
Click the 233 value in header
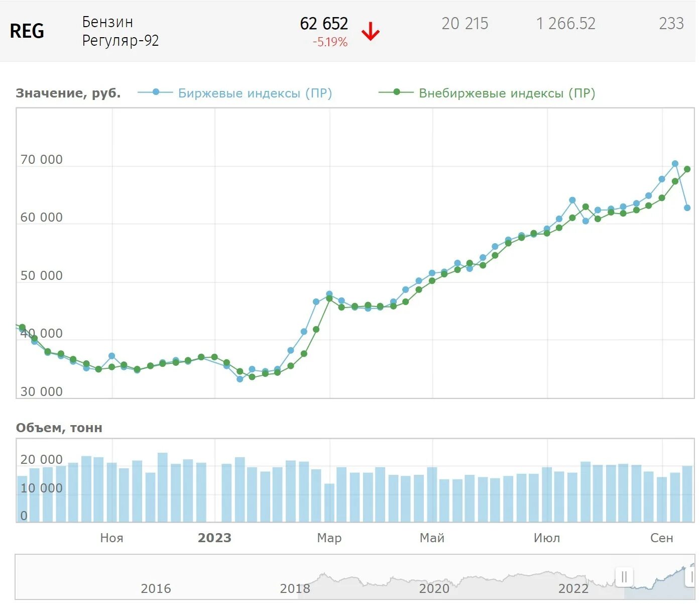[671, 24]
